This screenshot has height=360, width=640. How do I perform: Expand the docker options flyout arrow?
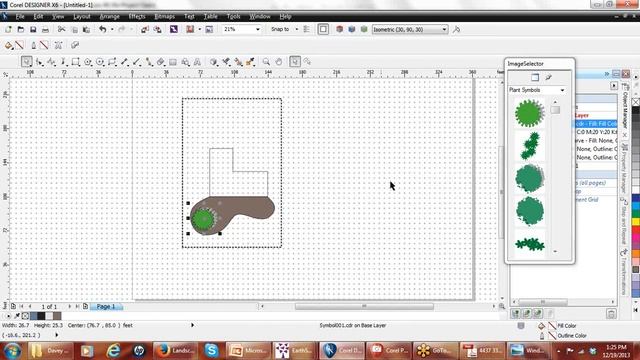(614, 86)
